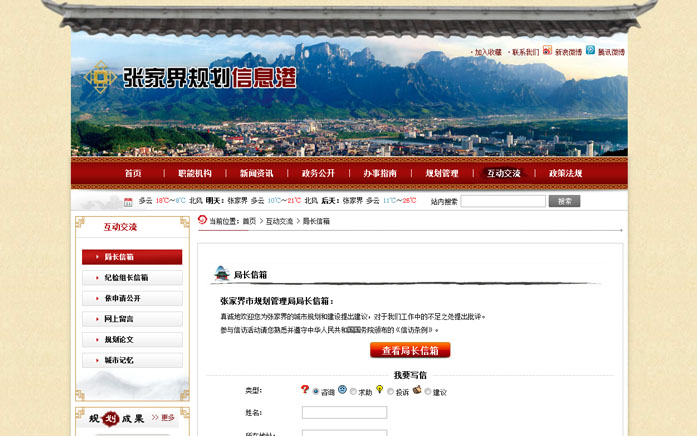Click the blue face 求助 icon
Screen dimensions: 697x436
[x=342, y=389]
